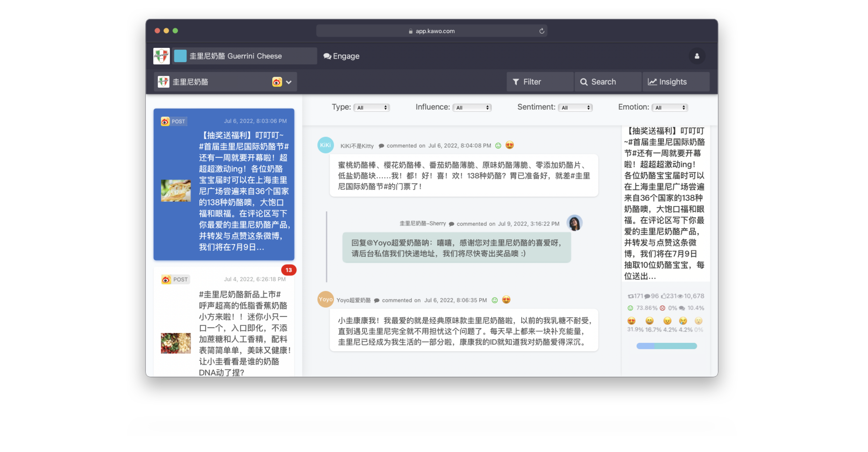Open the Influence filter dropdown
Viewport: 868px width, 452px height.
[472, 108]
